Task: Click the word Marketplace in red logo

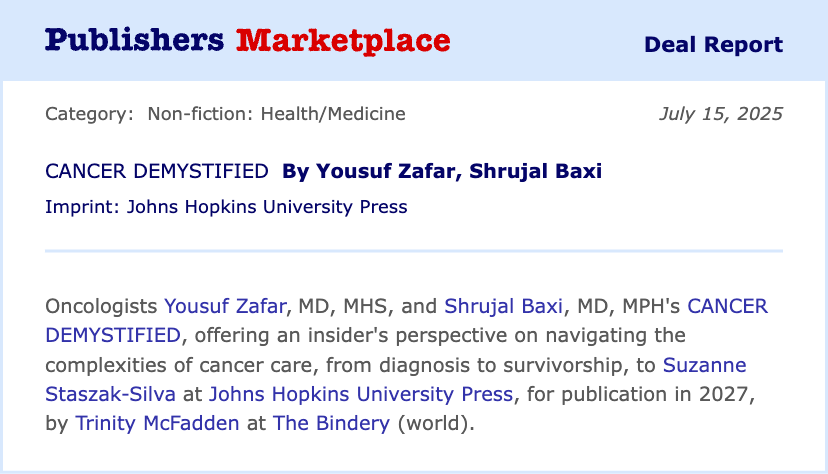Action: (x=343, y=41)
